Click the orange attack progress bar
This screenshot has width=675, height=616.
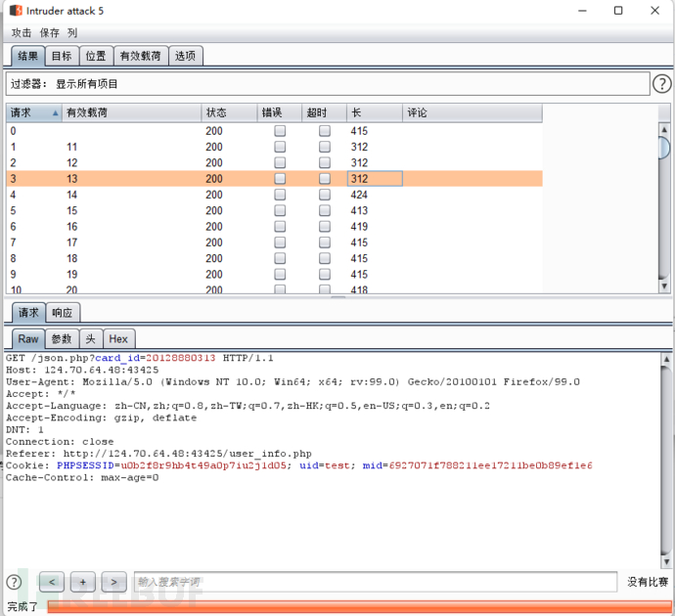359,606
